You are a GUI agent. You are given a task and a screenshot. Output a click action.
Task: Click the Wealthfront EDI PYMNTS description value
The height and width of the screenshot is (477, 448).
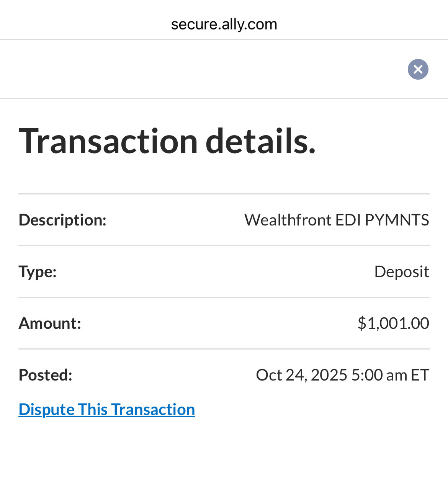coord(337,219)
